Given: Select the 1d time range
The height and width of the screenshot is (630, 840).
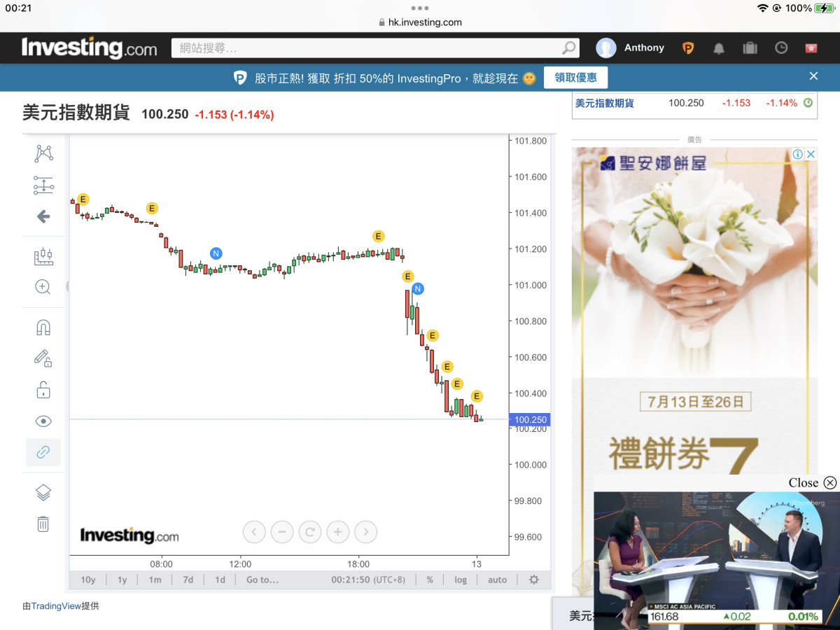Looking at the screenshot, I should (x=220, y=580).
